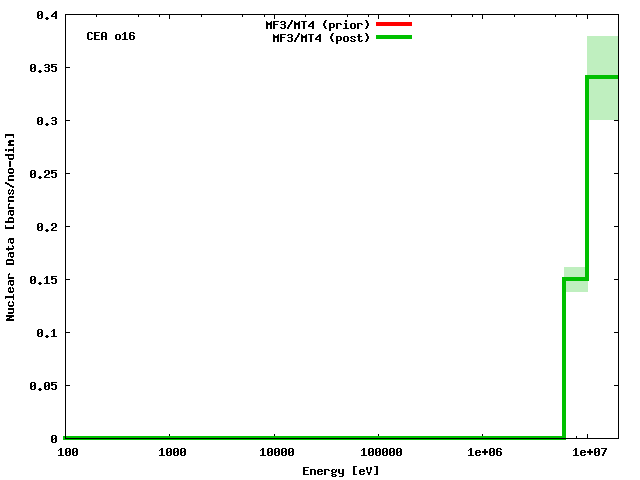The height and width of the screenshot is (480, 640).
Task: Click the 100000 x-axis tick label
Action: 378,453
